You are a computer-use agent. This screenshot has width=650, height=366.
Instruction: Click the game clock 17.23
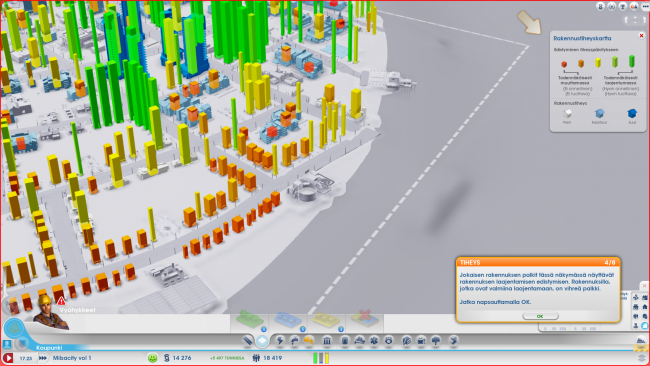coord(26,358)
